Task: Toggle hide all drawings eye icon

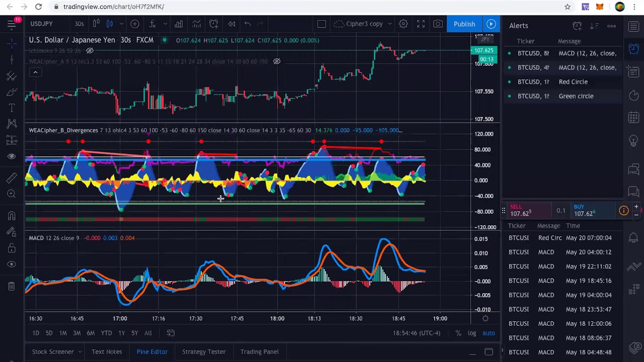Action: [x=12, y=264]
